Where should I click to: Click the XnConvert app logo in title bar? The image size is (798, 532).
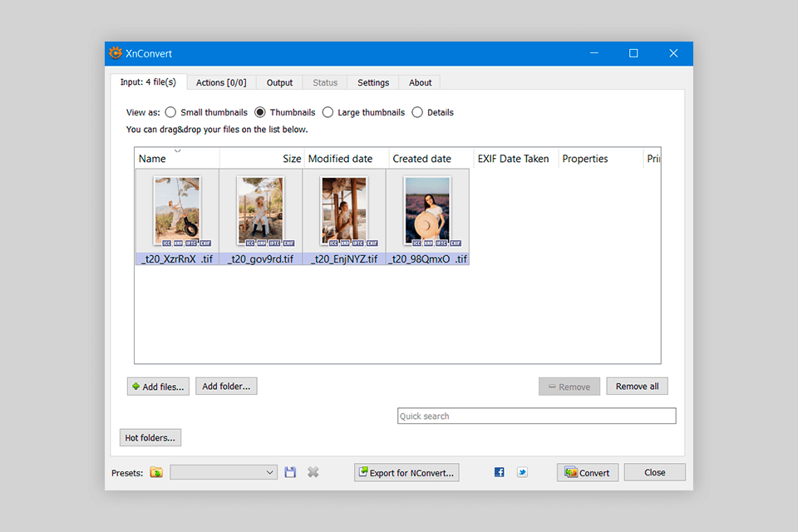tap(116, 53)
